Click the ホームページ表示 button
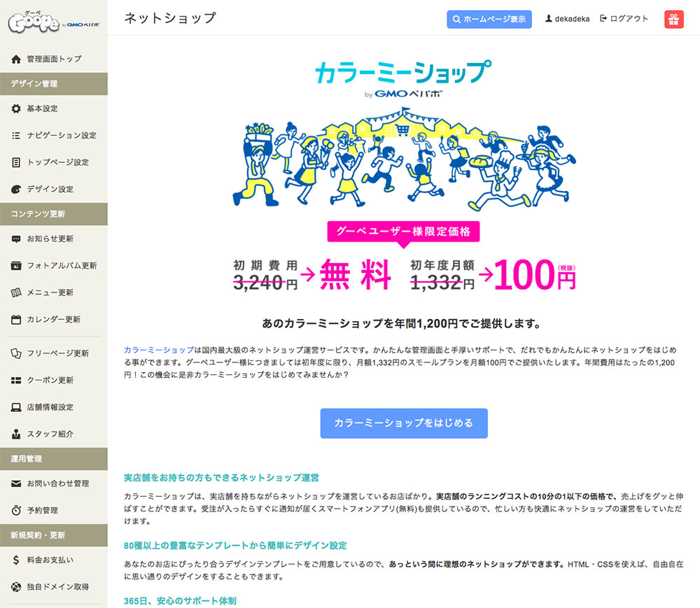This screenshot has width=700, height=608. click(489, 19)
